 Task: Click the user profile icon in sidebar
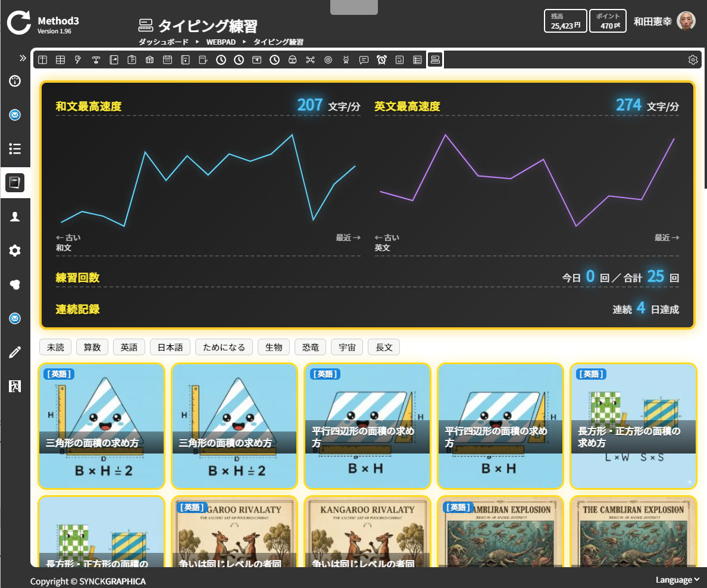tap(15, 217)
